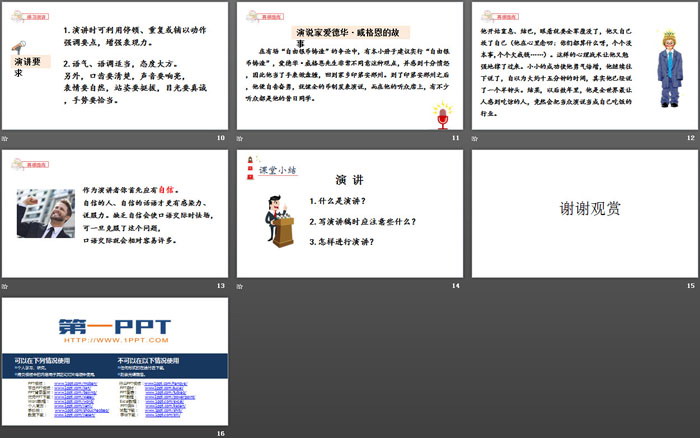This screenshot has width=700, height=438.
Task: Select slide 16 thumbnail with 第一PPT logo
Action: pyautogui.click(x=115, y=361)
